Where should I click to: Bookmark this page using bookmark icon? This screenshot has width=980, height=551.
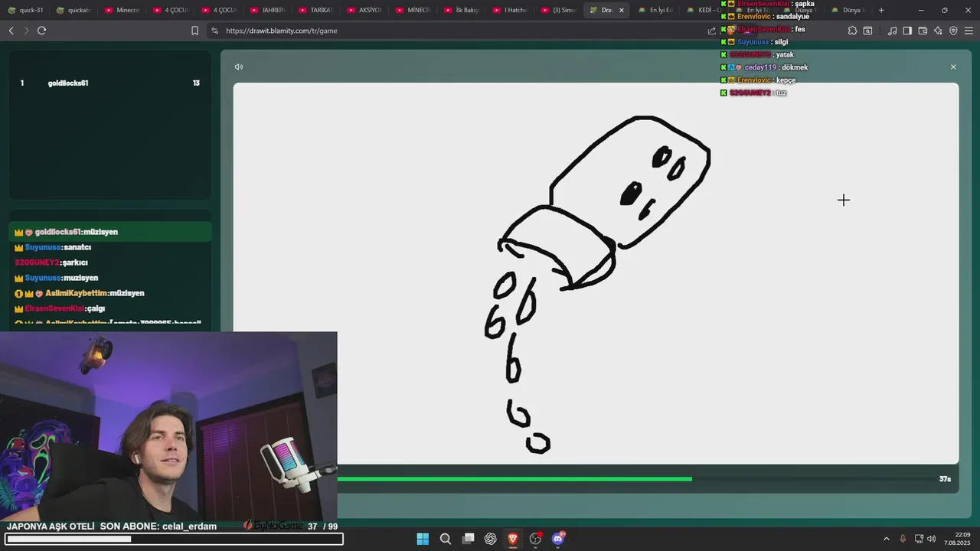coord(194,31)
